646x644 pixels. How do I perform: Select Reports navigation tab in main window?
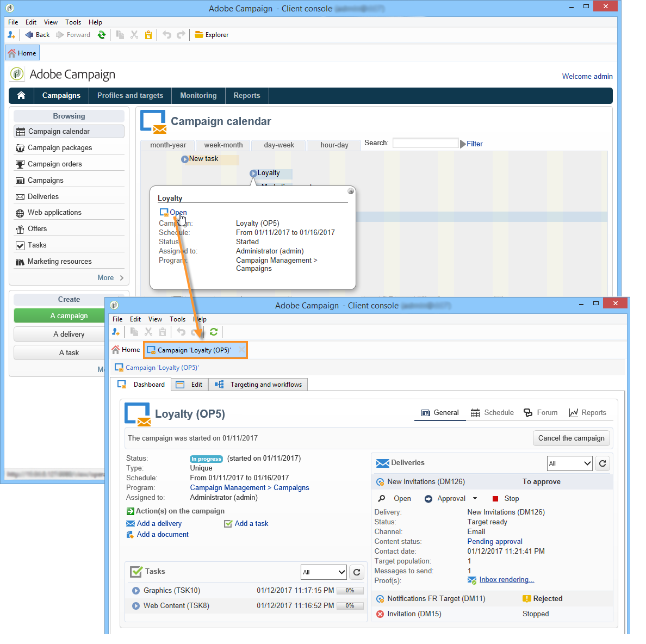(x=247, y=96)
